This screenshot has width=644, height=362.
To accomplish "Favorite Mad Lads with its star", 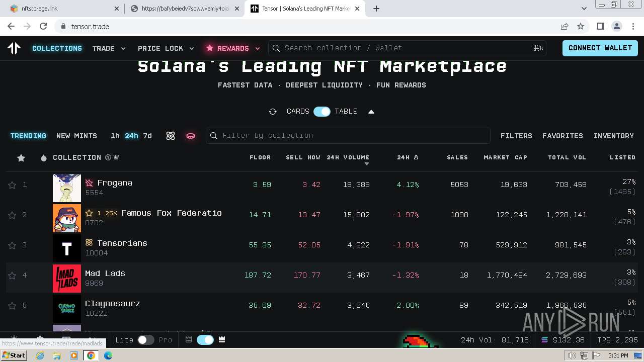I will [12, 276].
